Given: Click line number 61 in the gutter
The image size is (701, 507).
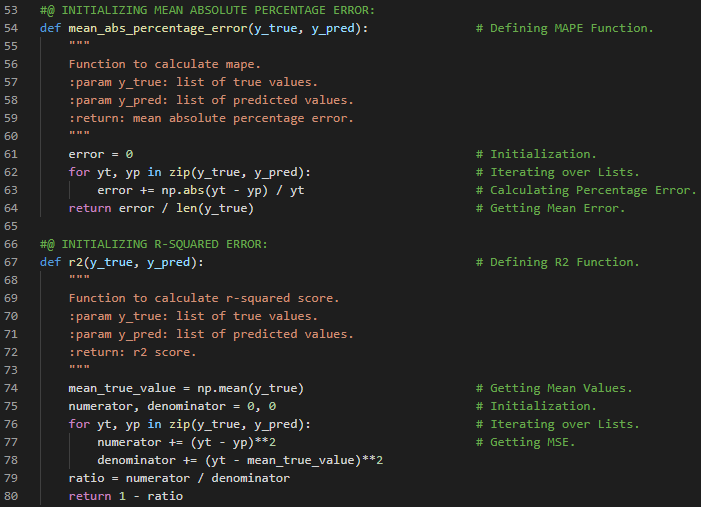Looking at the screenshot, I should [12, 154].
